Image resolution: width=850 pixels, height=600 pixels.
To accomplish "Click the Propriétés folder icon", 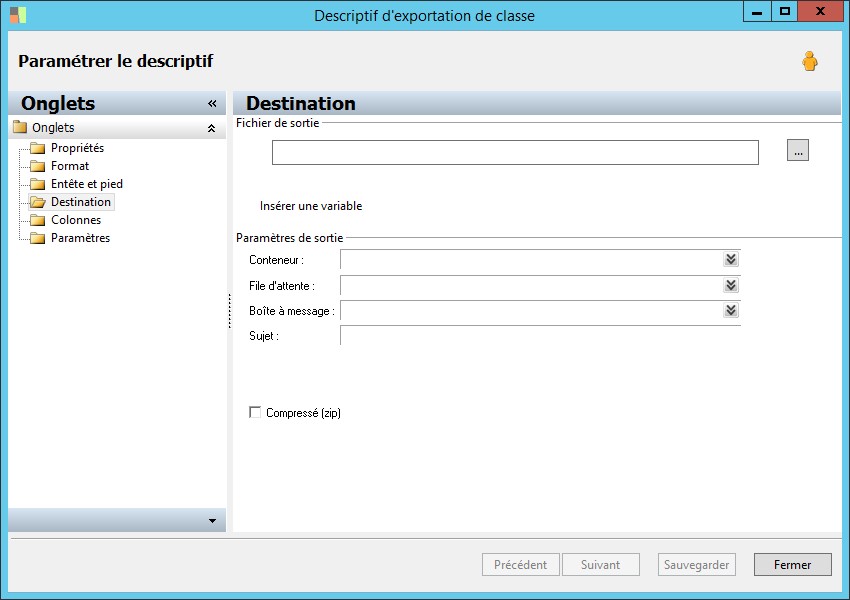I will 37,148.
